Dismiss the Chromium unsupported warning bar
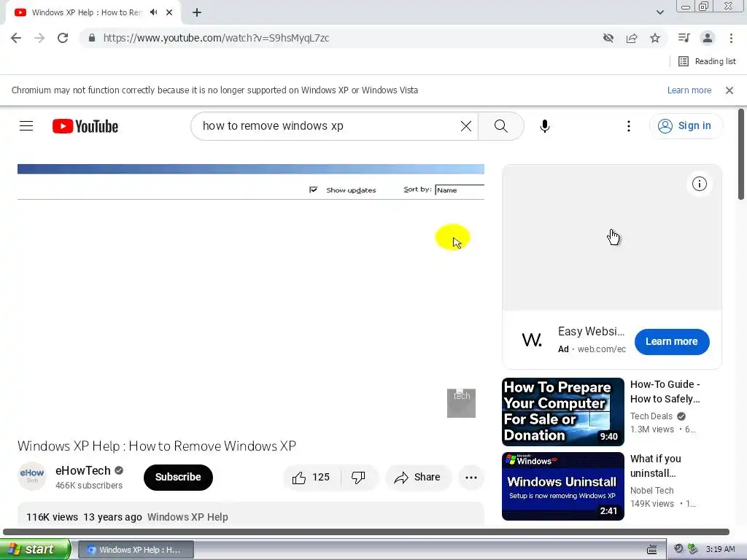Screen dimensions: 747x560 pos(729,90)
